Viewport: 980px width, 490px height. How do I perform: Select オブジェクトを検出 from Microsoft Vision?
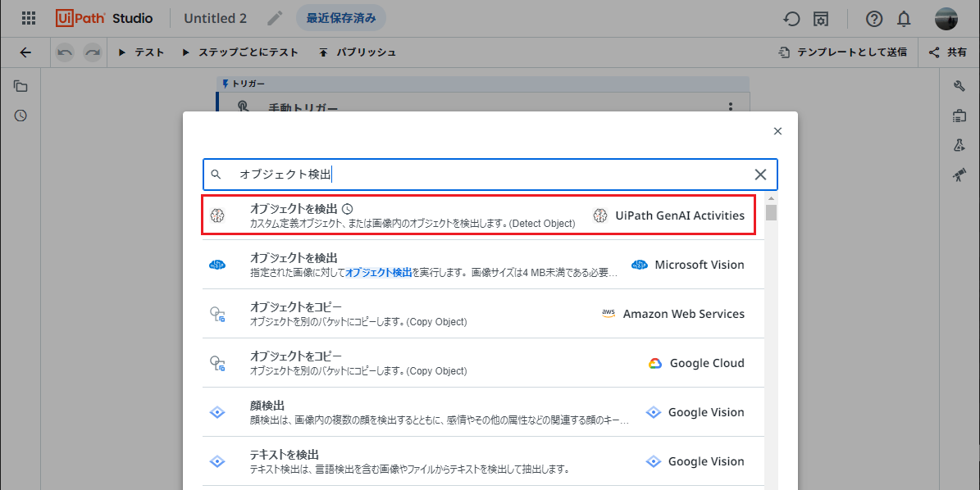[483, 265]
